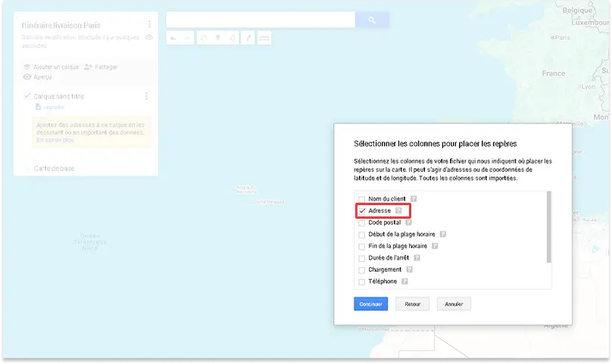Click the cloud saved status icon

point(149,37)
